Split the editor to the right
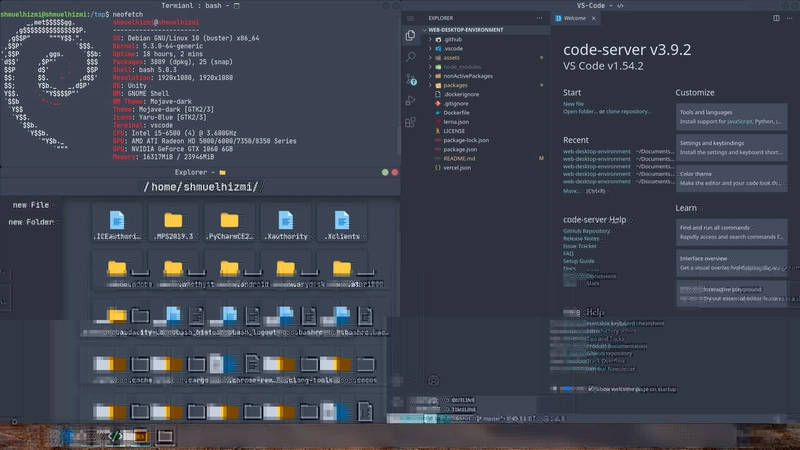800x450 pixels. pos(776,18)
